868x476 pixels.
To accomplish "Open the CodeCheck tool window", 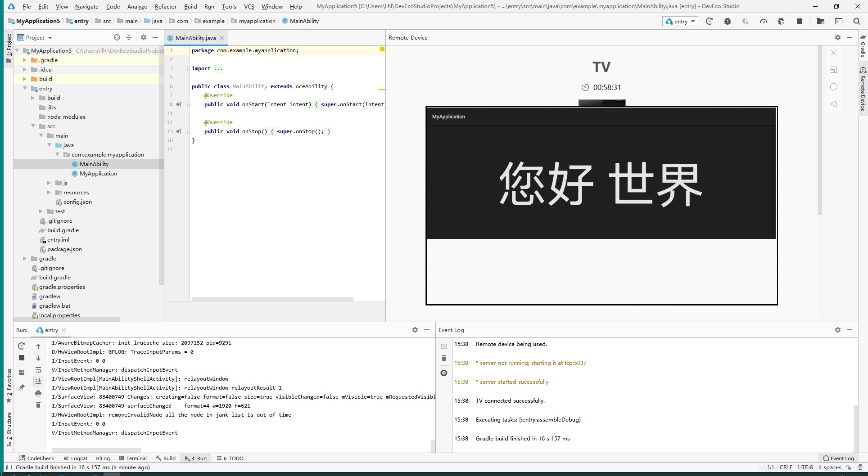I will click(36, 458).
